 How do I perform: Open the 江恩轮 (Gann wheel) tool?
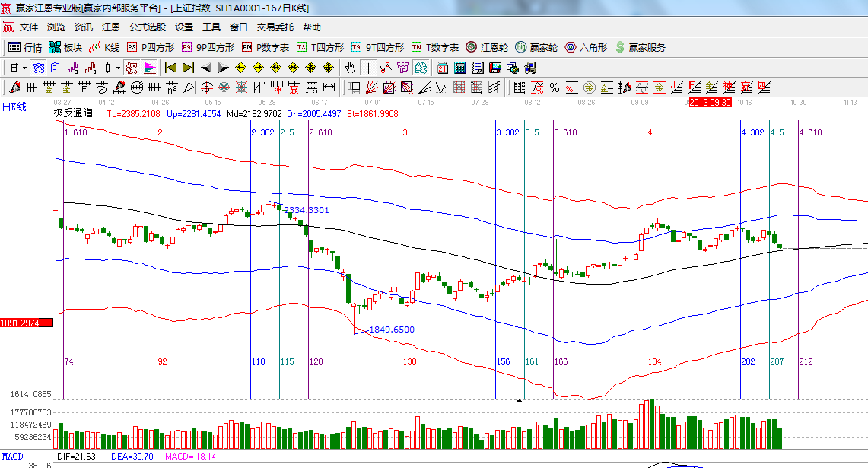[x=486, y=47]
